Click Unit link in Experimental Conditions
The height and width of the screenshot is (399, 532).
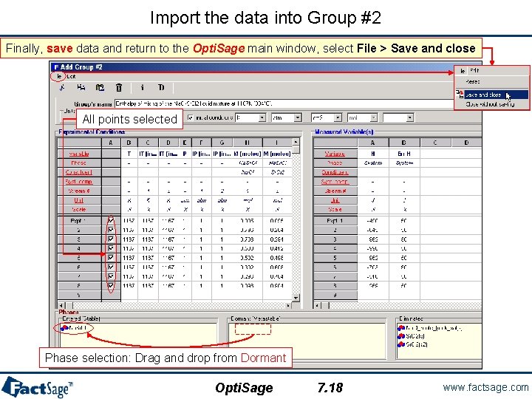(79, 200)
